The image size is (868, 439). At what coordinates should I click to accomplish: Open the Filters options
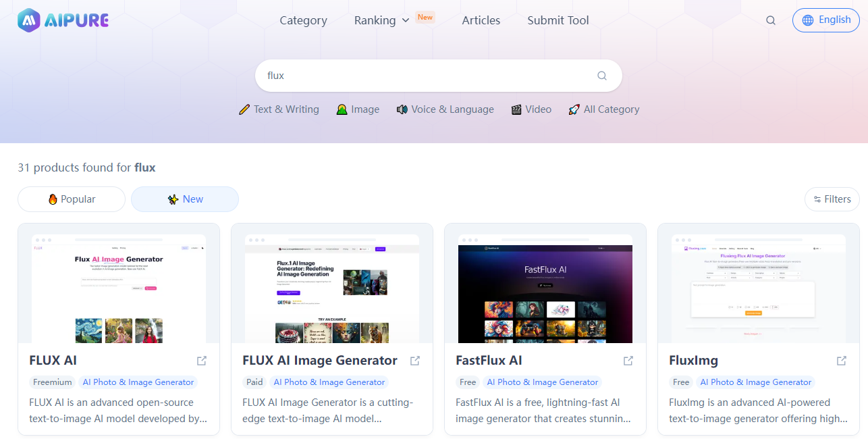[832, 199]
